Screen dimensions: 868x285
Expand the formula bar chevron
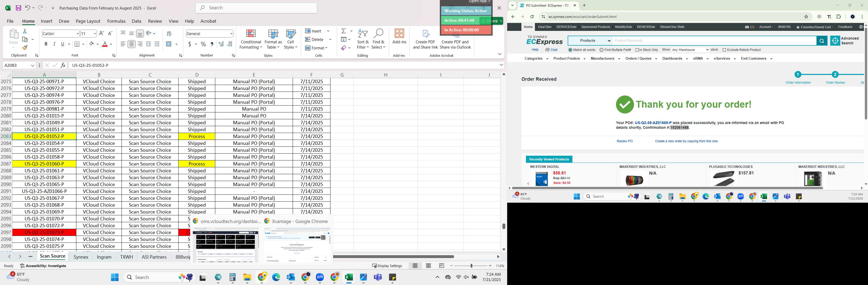click(501, 65)
